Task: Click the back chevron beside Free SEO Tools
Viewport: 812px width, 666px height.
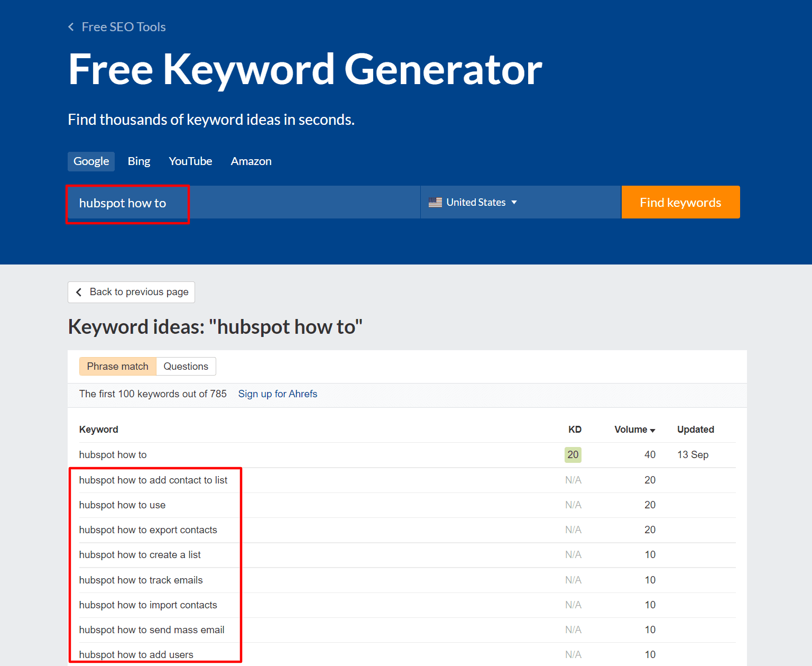Action: tap(71, 27)
